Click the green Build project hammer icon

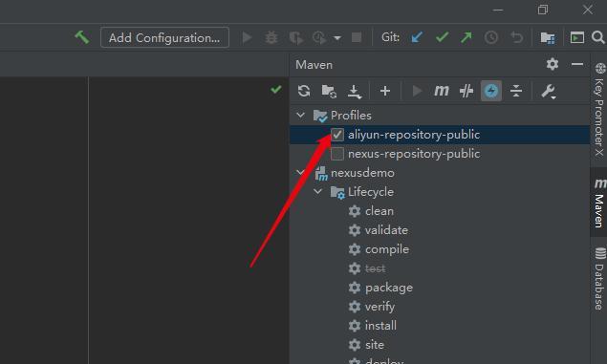coord(82,37)
